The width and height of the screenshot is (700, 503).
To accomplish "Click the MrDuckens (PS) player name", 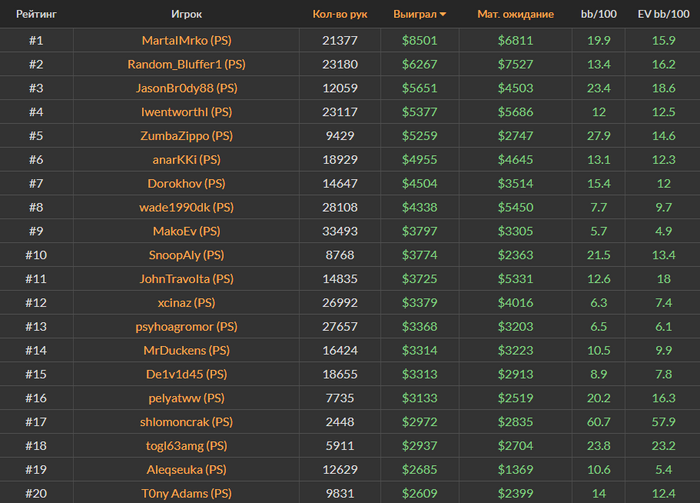I will click(x=187, y=350).
